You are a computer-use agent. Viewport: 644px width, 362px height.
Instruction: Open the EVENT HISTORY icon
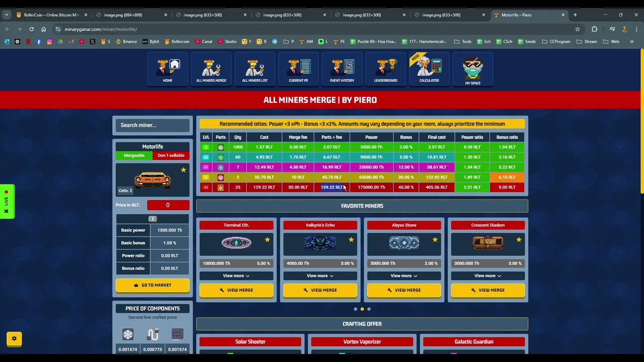[342, 69]
